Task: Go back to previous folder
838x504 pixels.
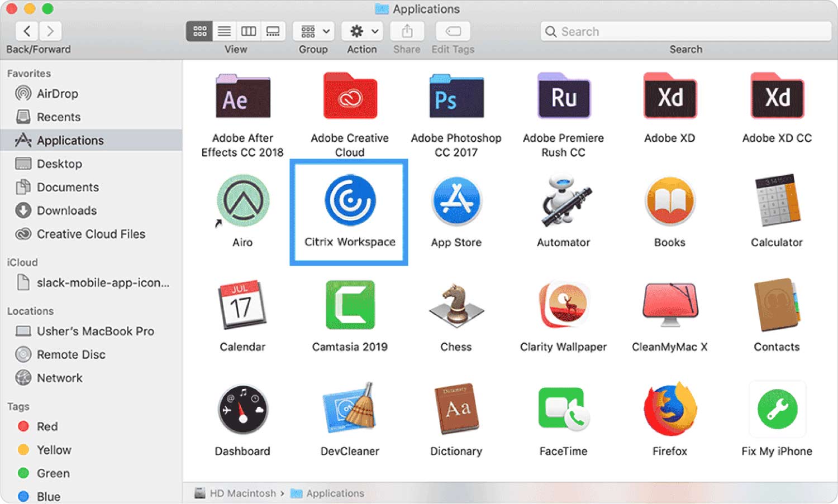Action: [x=27, y=31]
